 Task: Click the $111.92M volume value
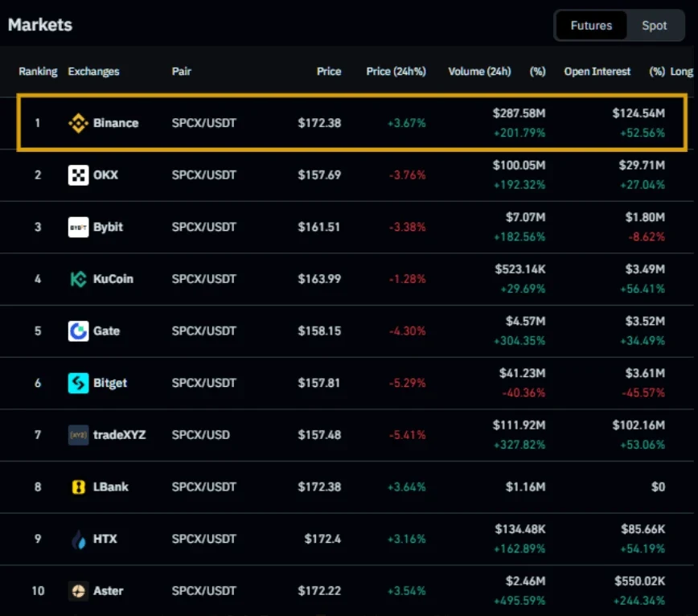point(519,425)
